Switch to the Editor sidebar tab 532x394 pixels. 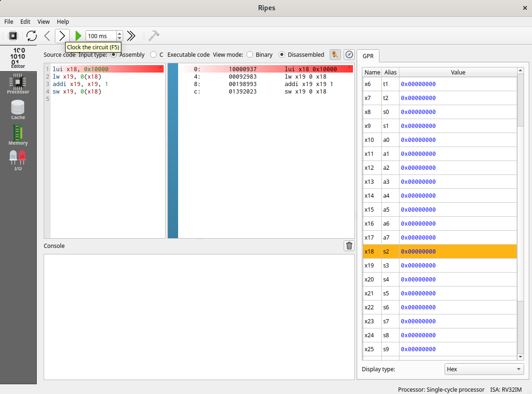click(x=18, y=58)
